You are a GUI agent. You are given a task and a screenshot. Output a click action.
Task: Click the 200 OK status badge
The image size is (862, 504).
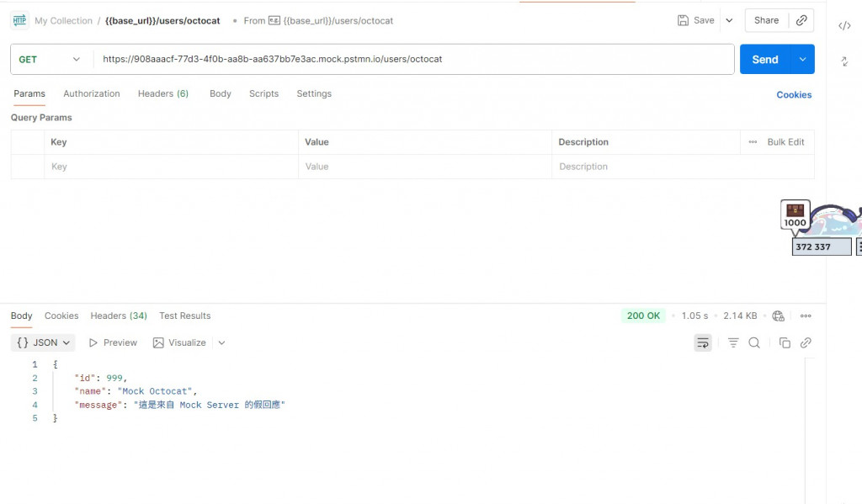643,316
